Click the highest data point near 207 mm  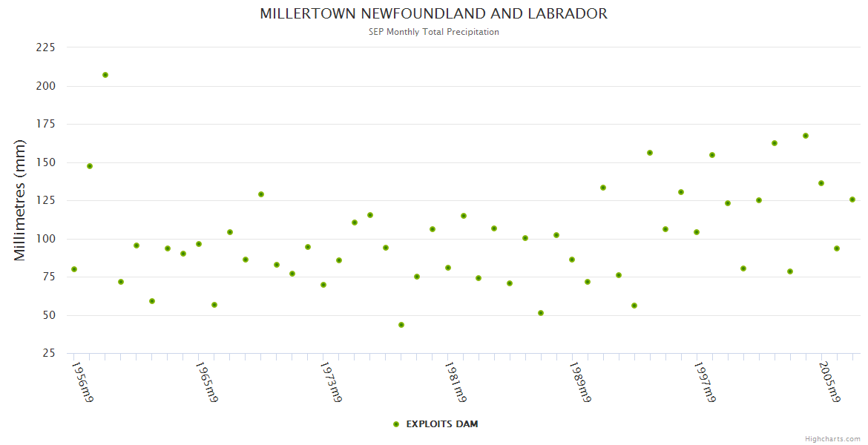click(x=105, y=75)
